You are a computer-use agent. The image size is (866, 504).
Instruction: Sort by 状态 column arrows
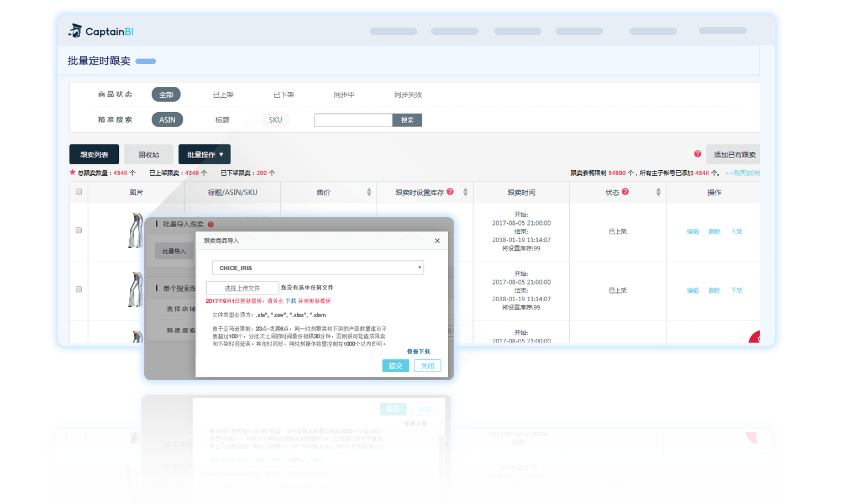658,192
